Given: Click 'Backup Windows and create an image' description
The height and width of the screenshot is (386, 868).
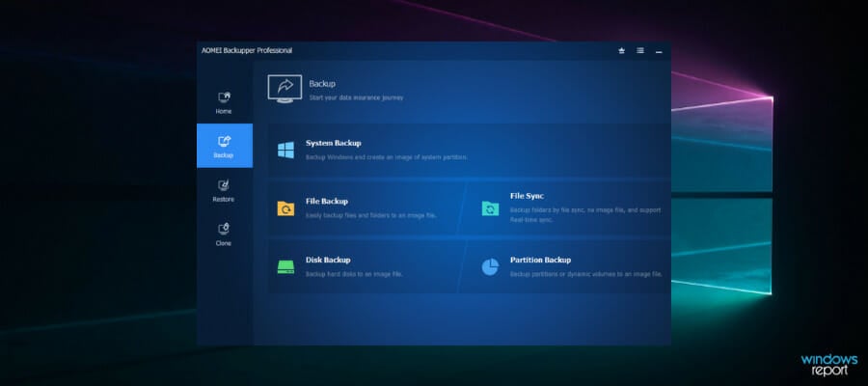Looking at the screenshot, I should pos(387,157).
